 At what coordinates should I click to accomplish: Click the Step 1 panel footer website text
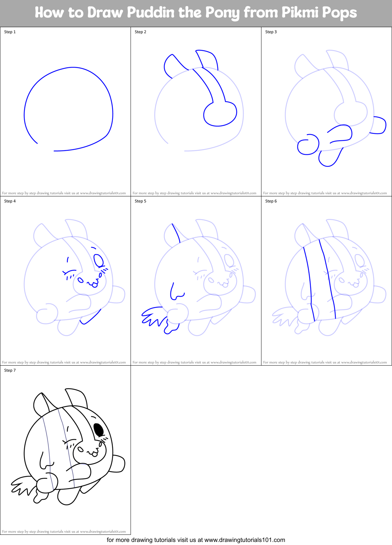point(64,193)
